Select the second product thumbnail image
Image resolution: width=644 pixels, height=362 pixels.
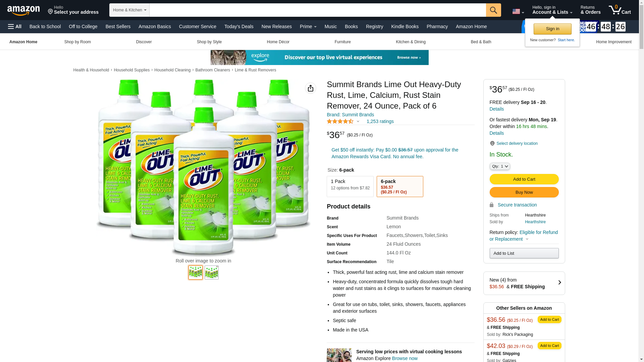pos(212,273)
